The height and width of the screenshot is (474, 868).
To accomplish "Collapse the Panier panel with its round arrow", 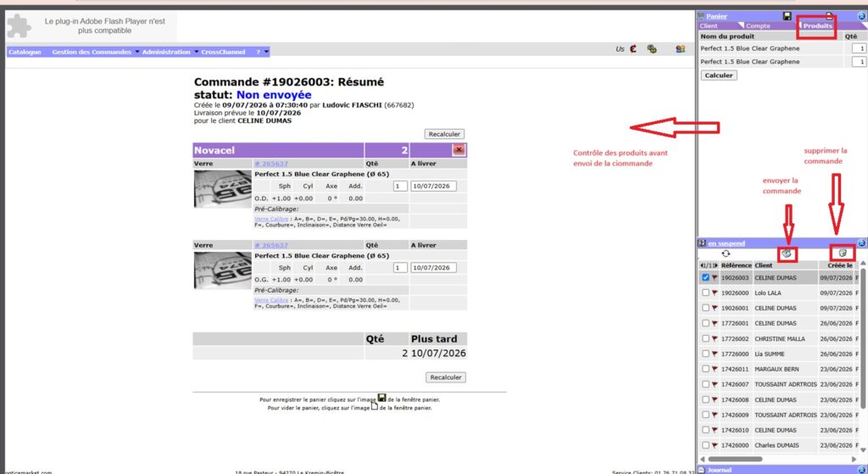I will [862, 16].
